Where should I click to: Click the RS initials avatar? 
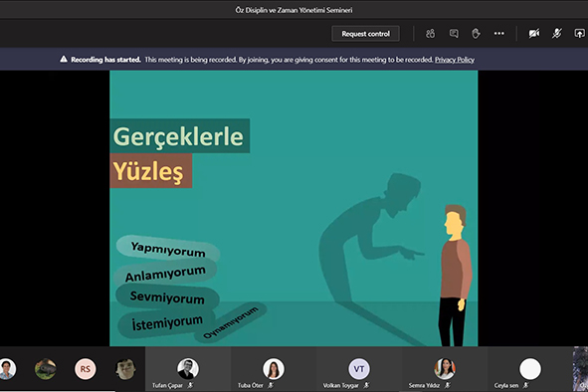[86, 369]
